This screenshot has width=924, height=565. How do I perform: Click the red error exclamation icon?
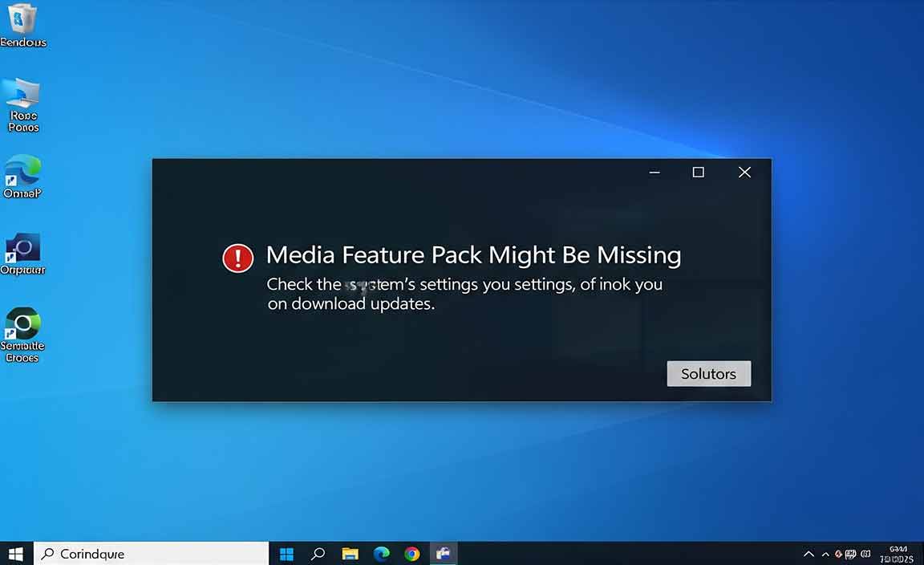click(237, 258)
